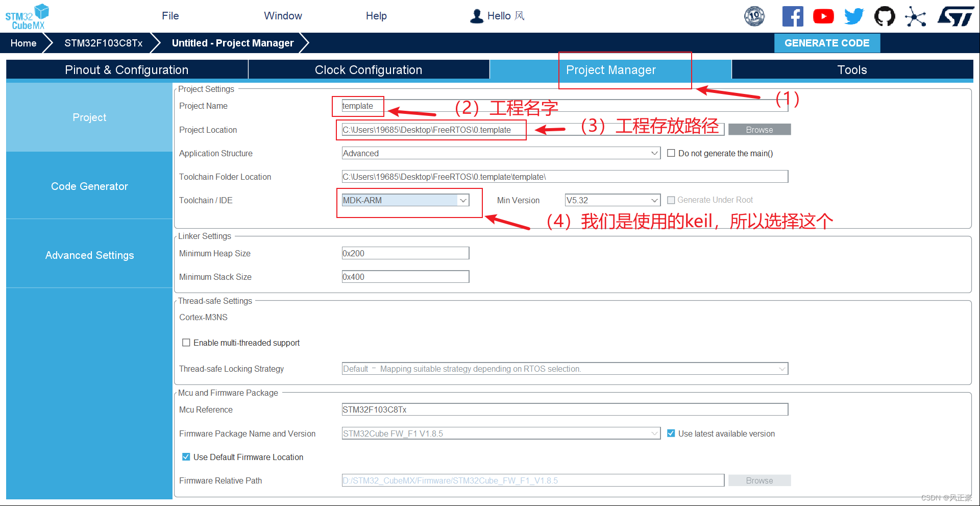Open the 10th anniversary badge icon
This screenshot has width=980, height=506.
[x=754, y=16]
